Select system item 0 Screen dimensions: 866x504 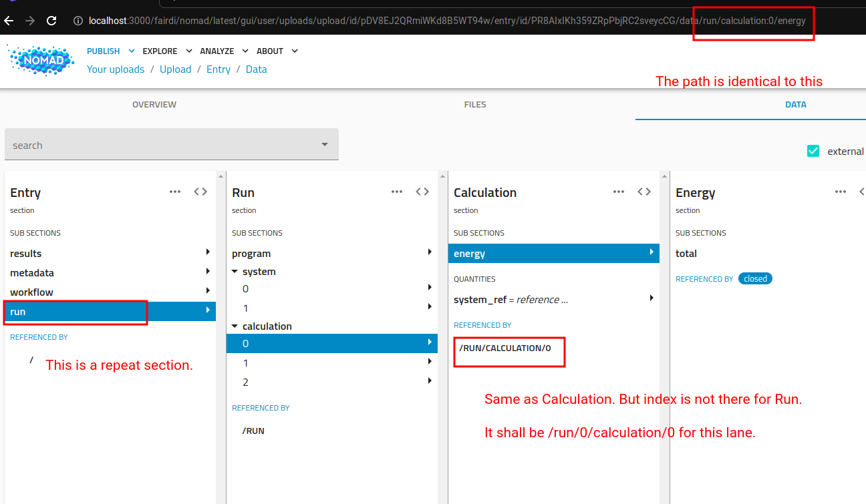click(x=332, y=288)
